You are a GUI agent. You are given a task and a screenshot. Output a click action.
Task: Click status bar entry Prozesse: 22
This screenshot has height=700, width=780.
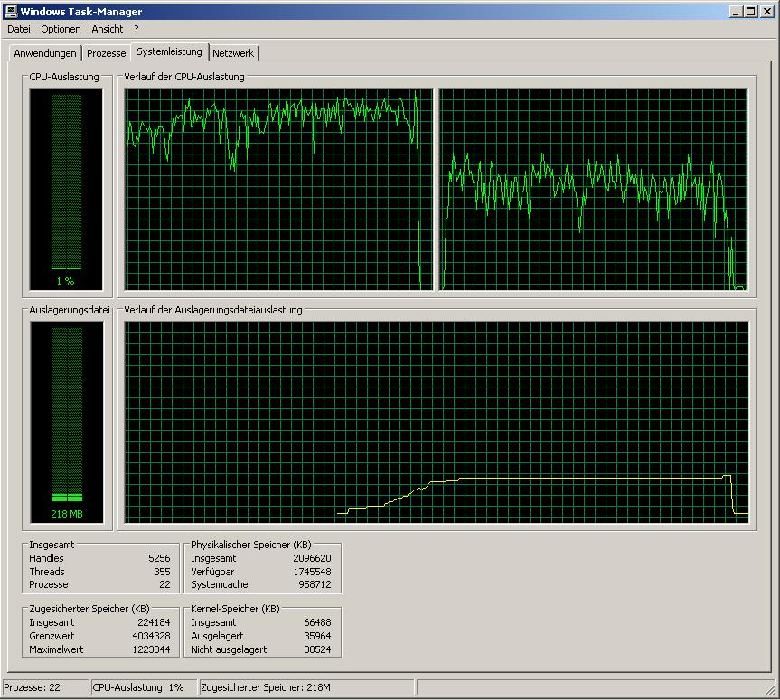[x=46, y=687]
